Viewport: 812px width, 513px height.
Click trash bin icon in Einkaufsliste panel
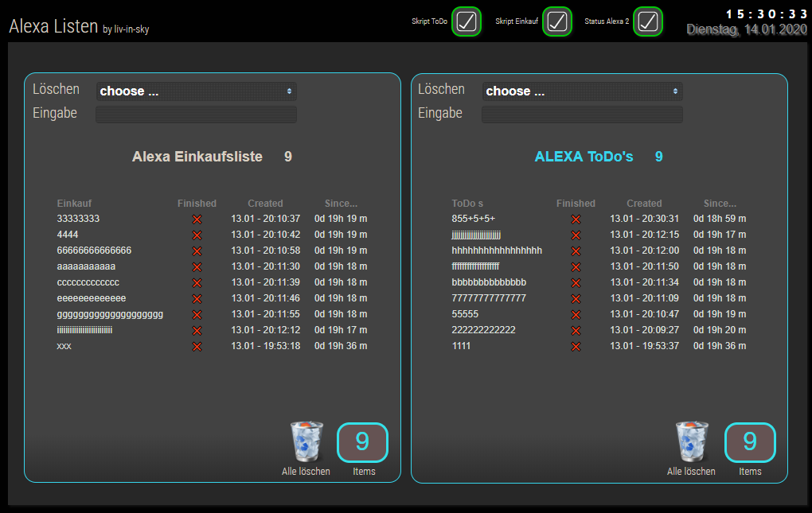(x=306, y=441)
